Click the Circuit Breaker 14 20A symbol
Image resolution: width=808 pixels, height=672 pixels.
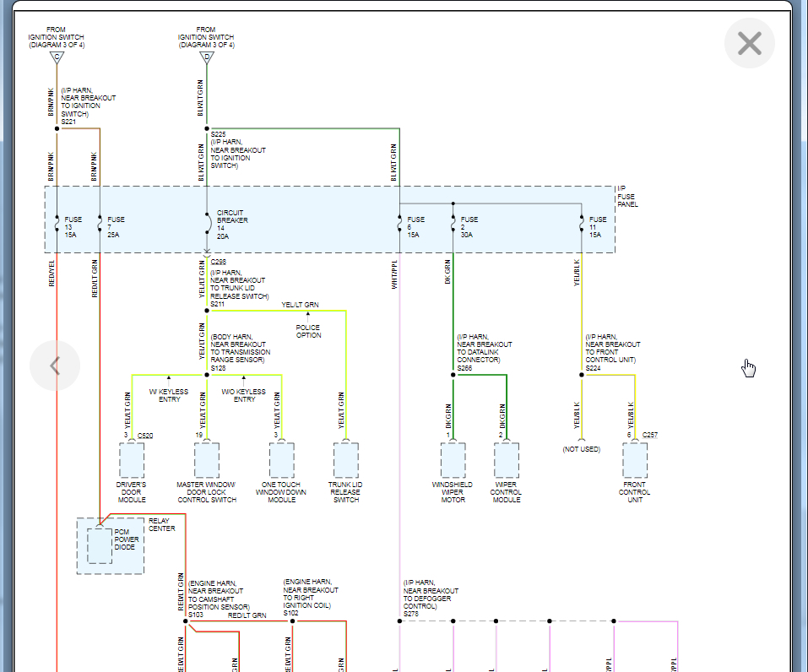coord(207,223)
